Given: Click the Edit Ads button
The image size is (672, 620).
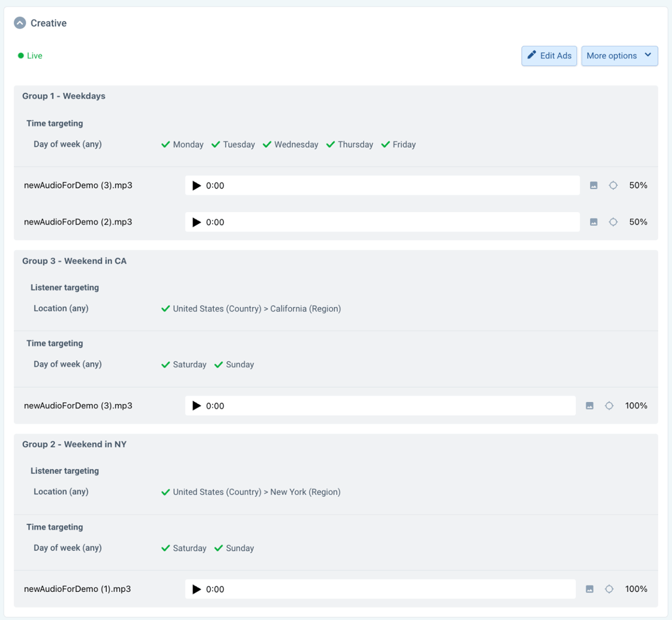Looking at the screenshot, I should click(x=549, y=56).
